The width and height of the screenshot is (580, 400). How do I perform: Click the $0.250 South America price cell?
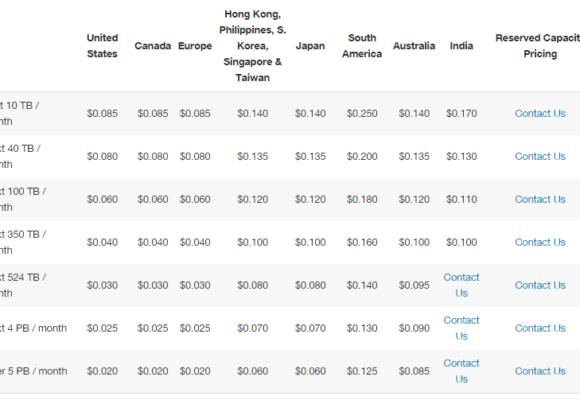tap(362, 114)
